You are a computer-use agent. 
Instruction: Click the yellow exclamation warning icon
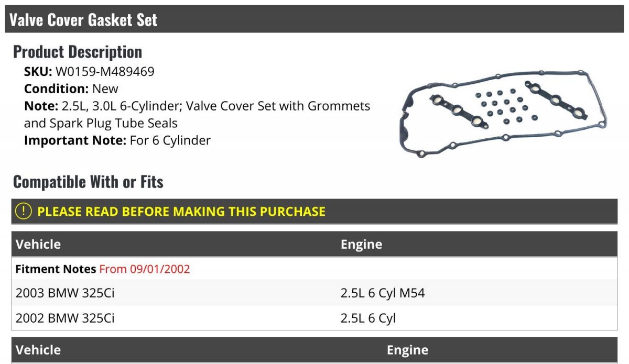coord(23,212)
